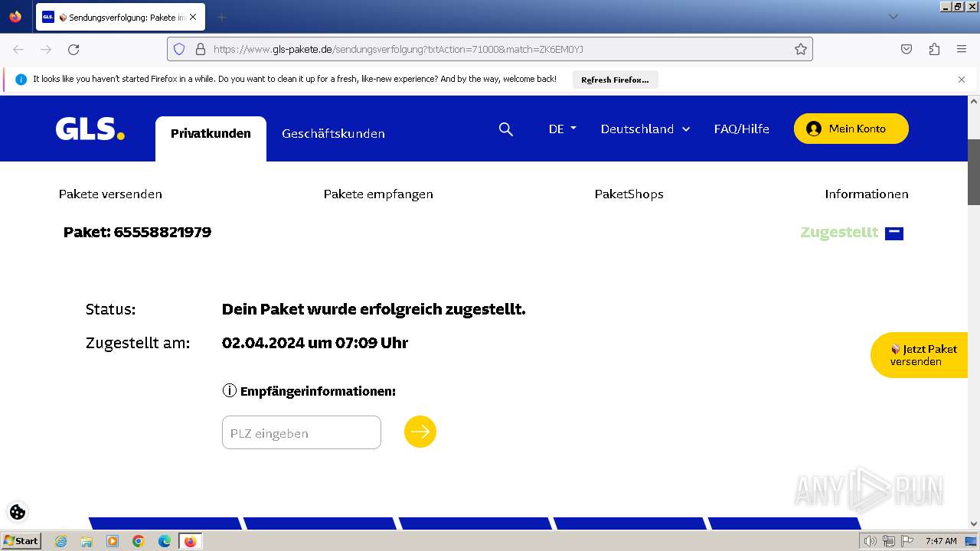
Task: Open Pakete versenden menu
Action: (110, 194)
